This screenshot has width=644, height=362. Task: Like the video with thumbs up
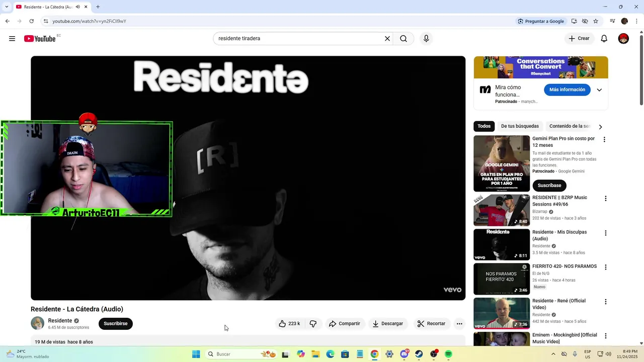pos(290,324)
